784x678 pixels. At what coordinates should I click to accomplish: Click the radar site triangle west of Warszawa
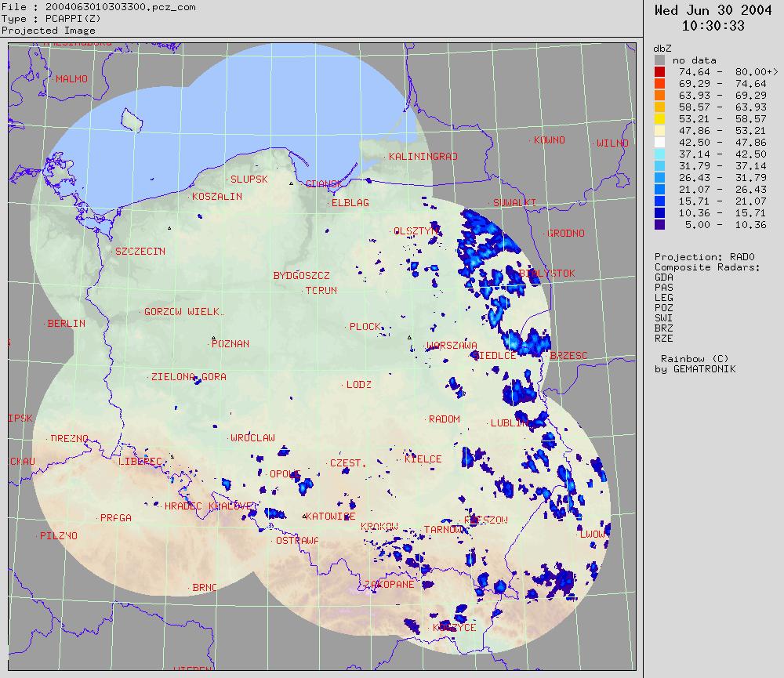(409, 338)
